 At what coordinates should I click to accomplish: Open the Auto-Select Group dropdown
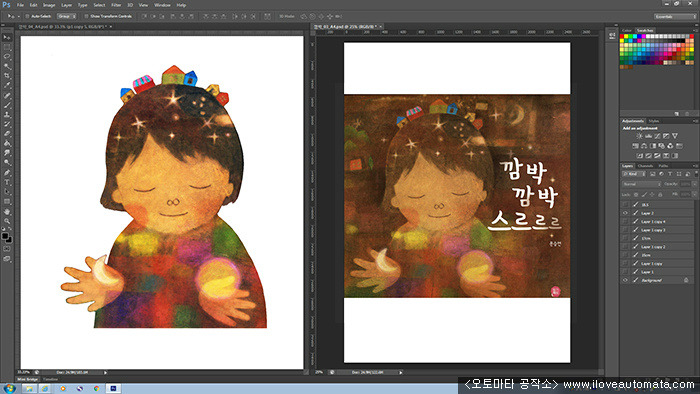[x=67, y=16]
